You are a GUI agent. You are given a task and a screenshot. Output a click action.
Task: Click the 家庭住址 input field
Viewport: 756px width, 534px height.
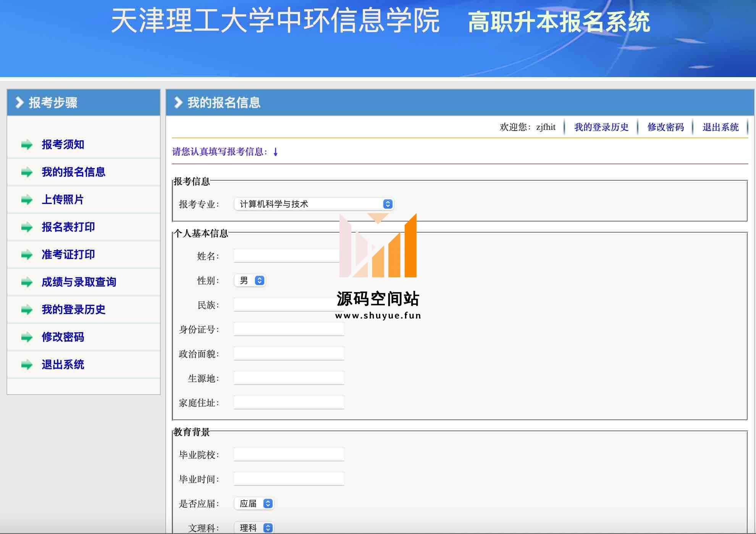[289, 403]
